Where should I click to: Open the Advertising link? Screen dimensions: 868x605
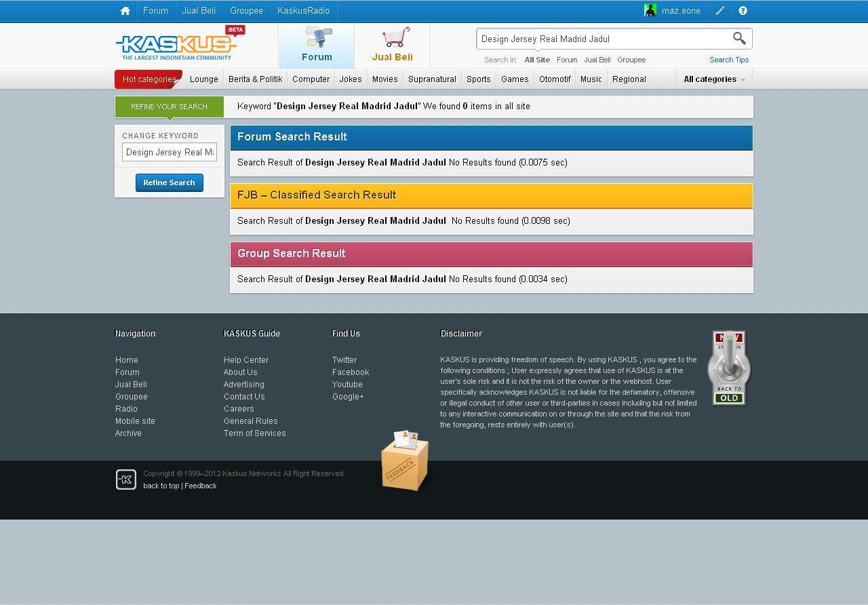(x=244, y=385)
